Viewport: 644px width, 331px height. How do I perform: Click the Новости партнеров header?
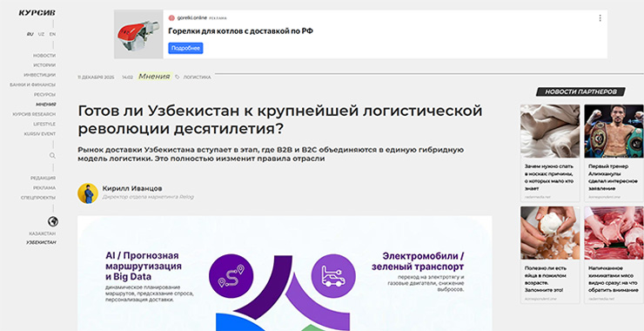pyautogui.click(x=580, y=91)
